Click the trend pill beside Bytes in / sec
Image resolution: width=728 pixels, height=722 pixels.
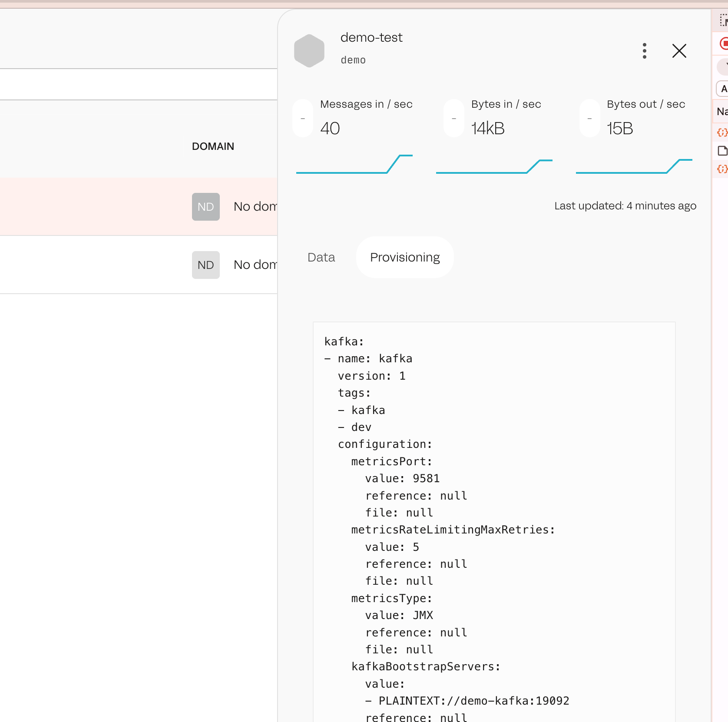(x=453, y=118)
